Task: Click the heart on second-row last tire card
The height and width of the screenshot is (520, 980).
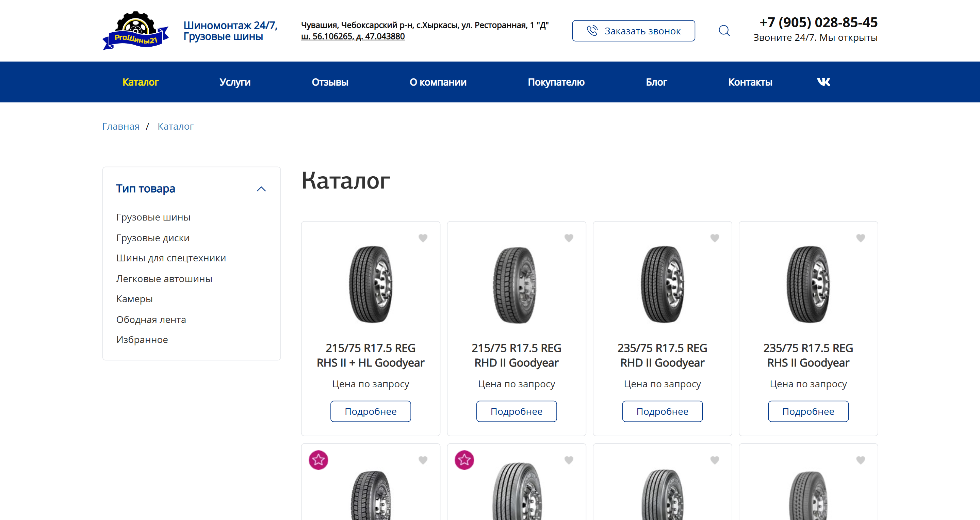Action: tap(861, 460)
